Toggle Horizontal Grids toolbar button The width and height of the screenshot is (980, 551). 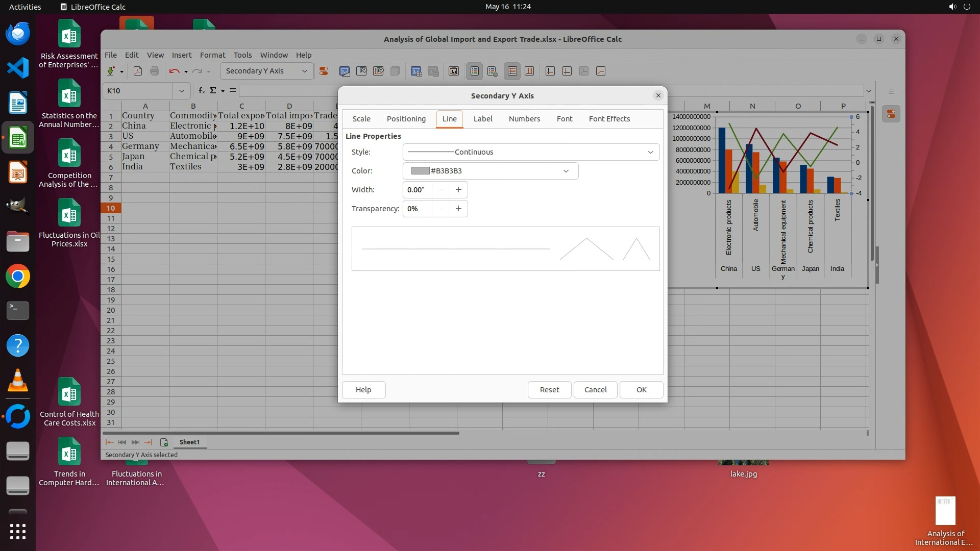point(512,71)
